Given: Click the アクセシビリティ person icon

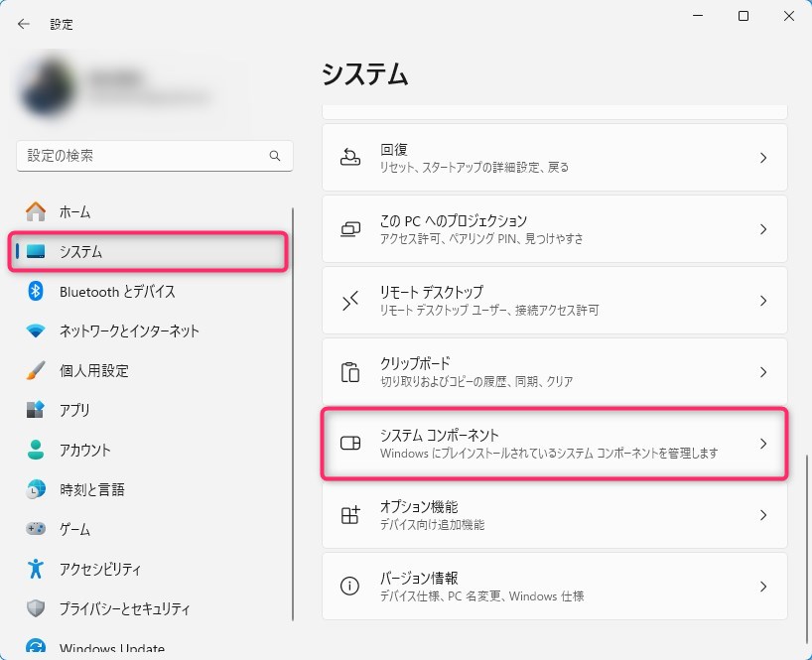Looking at the screenshot, I should click(x=36, y=569).
